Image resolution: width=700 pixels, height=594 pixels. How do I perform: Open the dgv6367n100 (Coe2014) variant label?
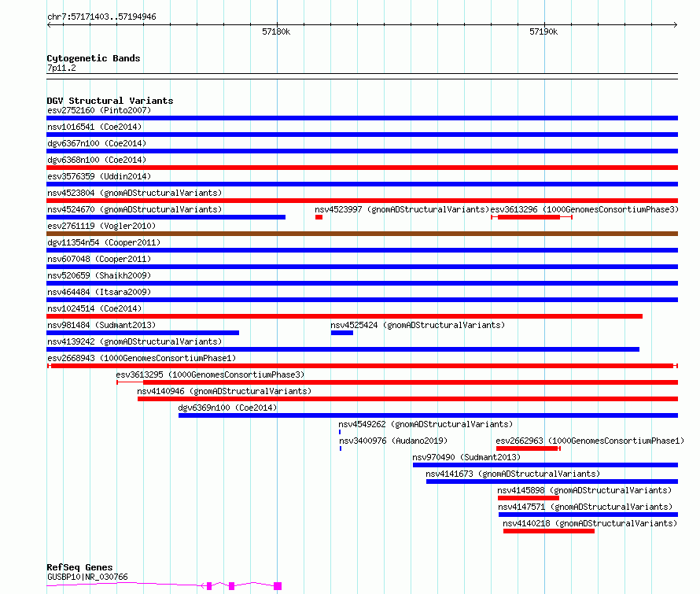click(x=97, y=143)
